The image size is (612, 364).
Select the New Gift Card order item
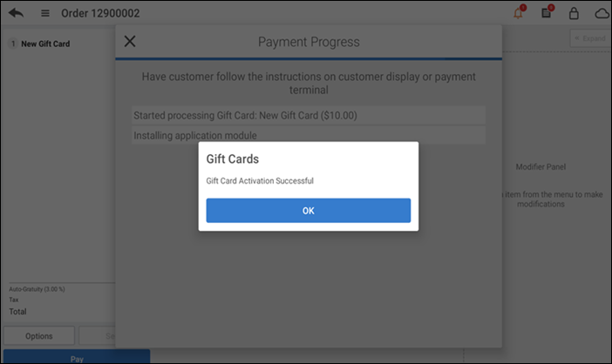tap(45, 44)
